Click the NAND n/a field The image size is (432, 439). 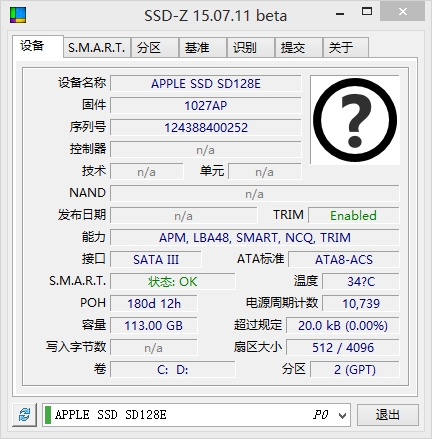255,193
